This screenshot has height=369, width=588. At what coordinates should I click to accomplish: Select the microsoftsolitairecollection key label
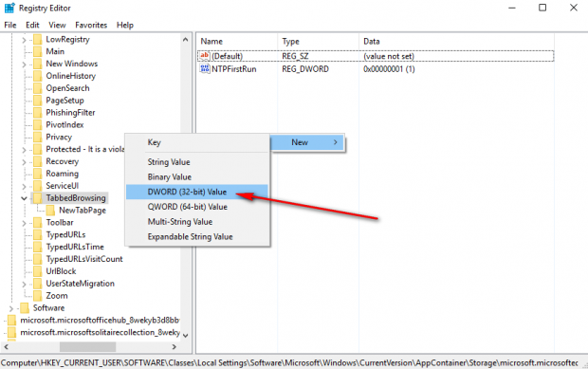101,332
